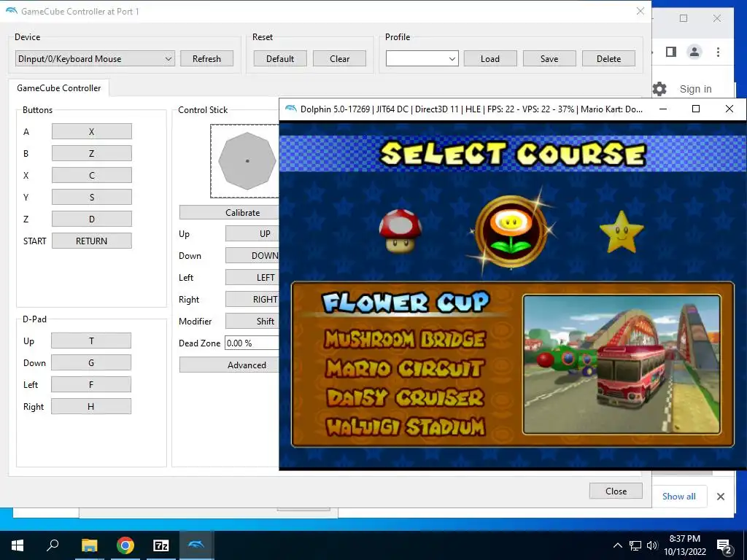This screenshot has height=560, width=747.
Task: Click the Control Stick Advanced button
Action: click(x=229, y=365)
